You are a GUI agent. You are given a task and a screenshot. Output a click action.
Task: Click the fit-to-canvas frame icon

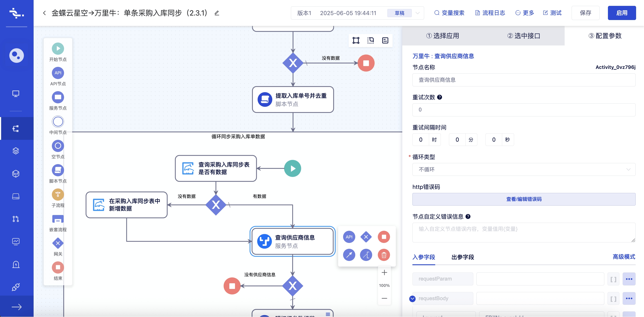pyautogui.click(x=356, y=40)
